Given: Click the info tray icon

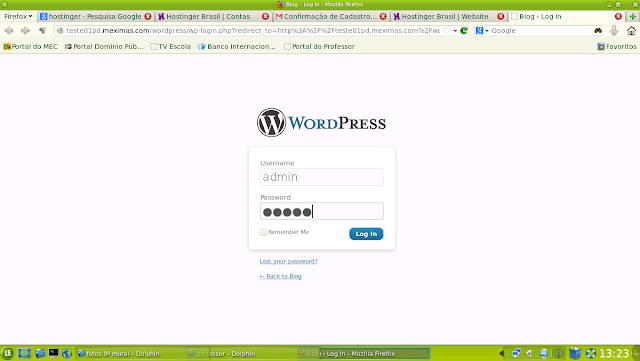Looking at the screenshot, I should point(558,353).
